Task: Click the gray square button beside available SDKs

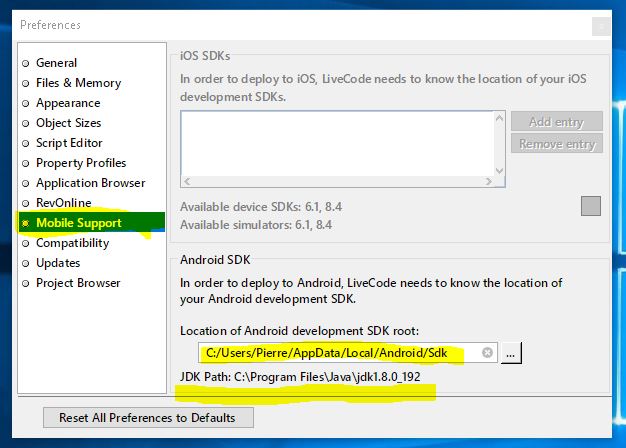Action: (x=591, y=206)
